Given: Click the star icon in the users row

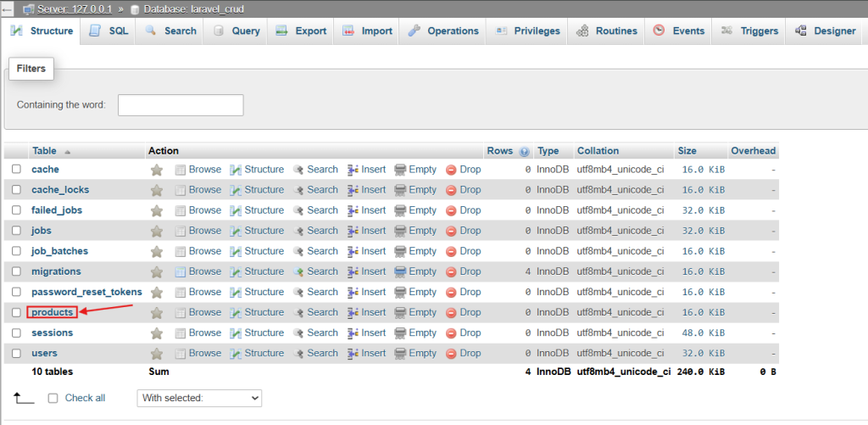Looking at the screenshot, I should (157, 354).
